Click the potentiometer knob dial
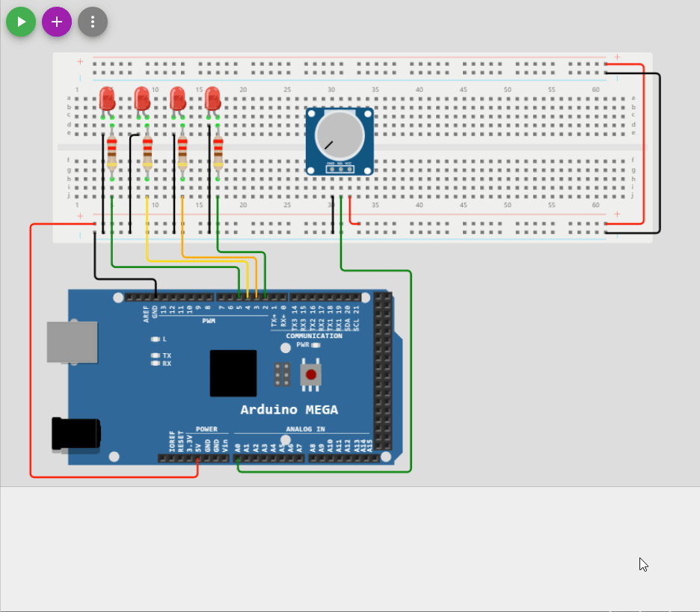Viewport: 700px width, 612px height. [x=339, y=135]
